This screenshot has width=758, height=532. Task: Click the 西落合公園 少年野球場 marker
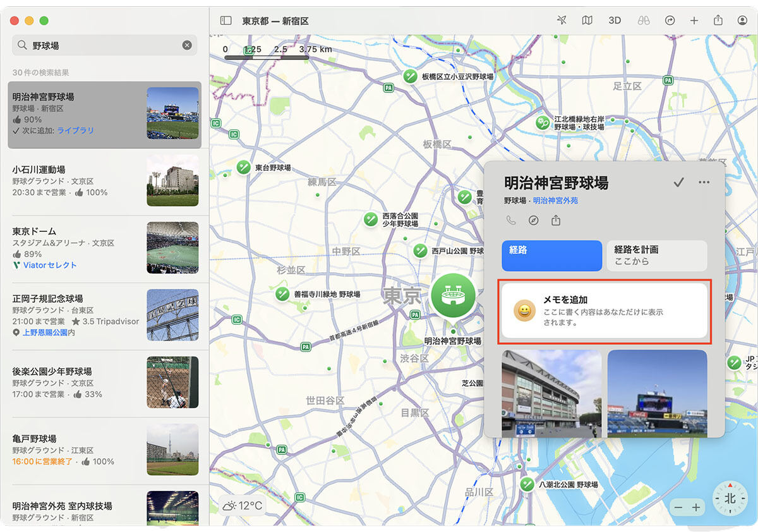tap(371, 219)
